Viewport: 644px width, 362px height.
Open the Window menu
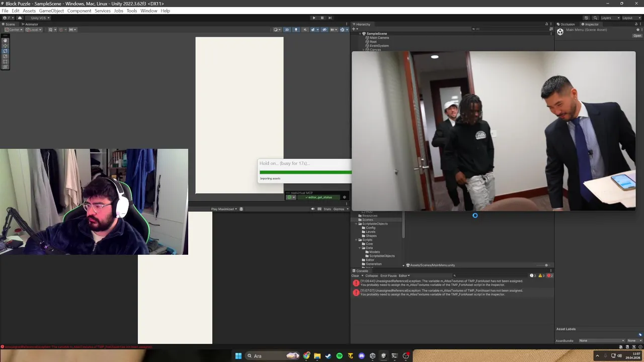(149, 11)
